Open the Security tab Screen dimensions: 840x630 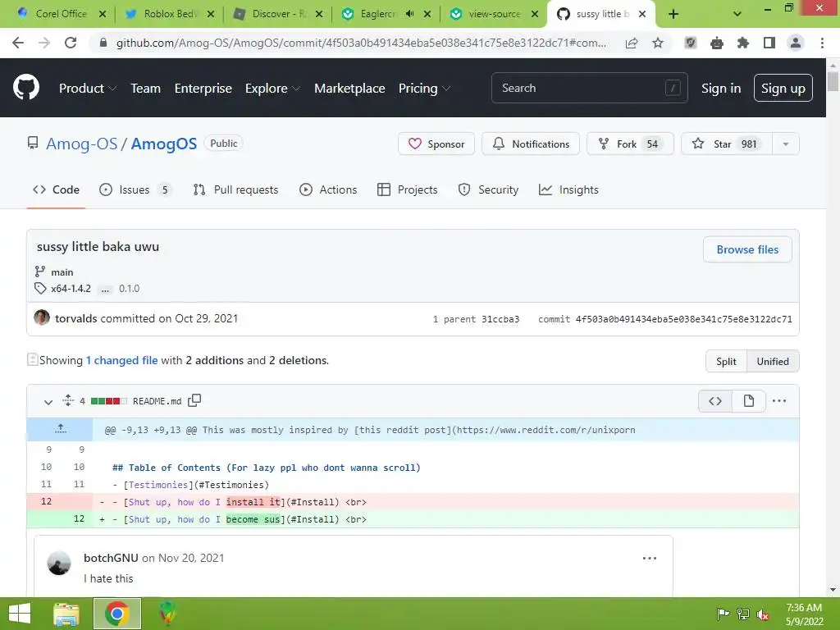(488, 189)
